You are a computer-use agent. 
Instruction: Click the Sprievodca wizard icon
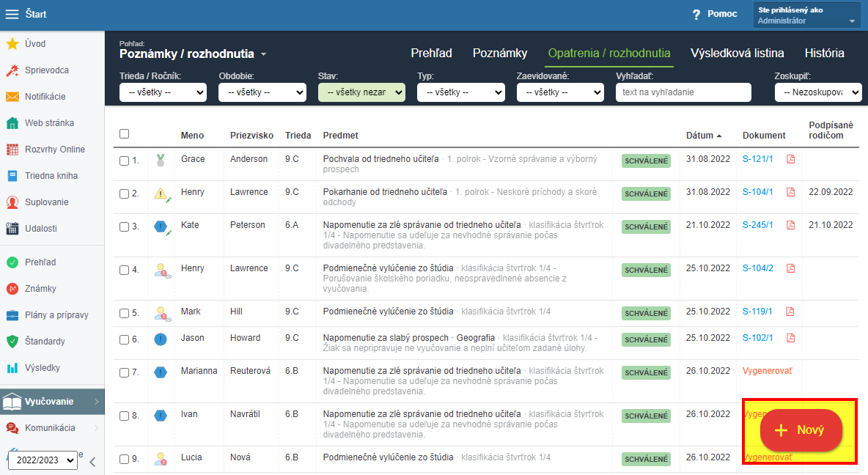point(12,70)
